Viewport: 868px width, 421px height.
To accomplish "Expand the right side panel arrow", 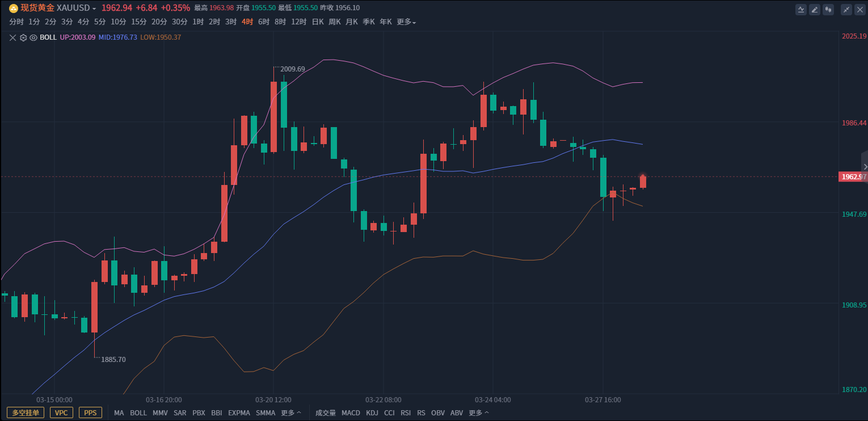I will 865,166.
